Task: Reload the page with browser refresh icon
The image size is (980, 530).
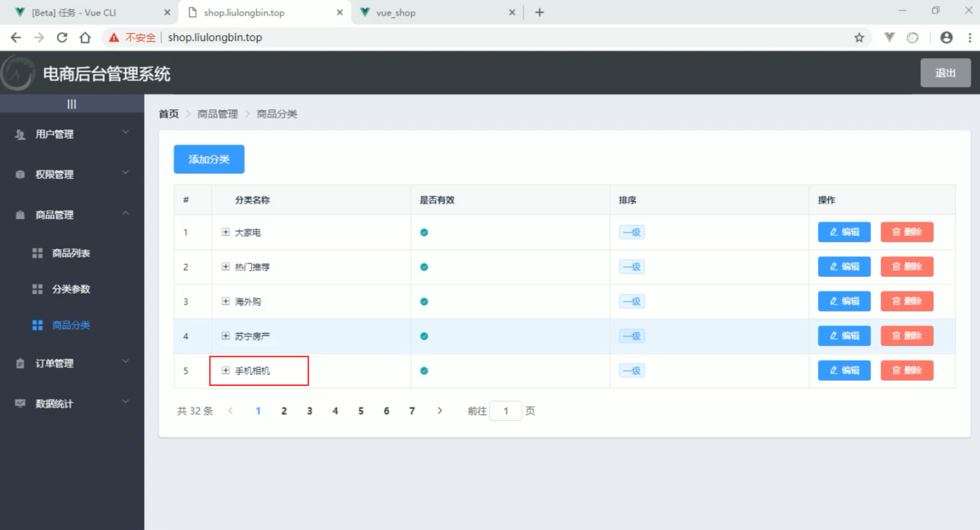Action: (62, 37)
